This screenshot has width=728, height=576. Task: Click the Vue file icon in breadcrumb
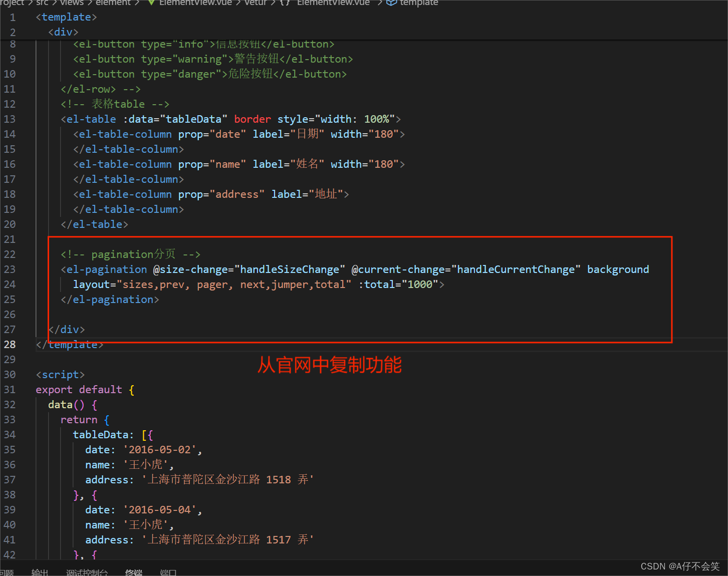151,3
